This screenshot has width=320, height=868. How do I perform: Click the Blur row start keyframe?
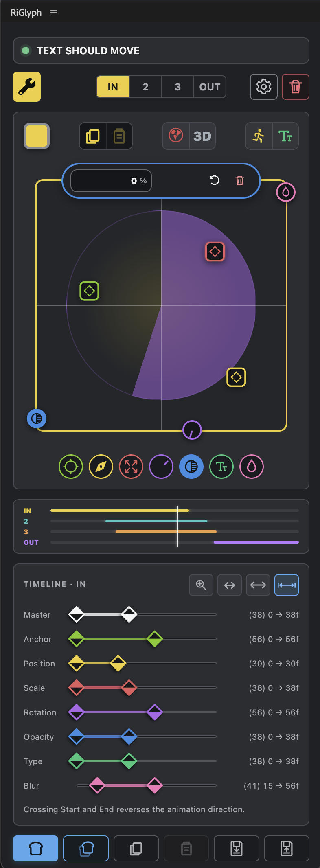pyautogui.click(x=97, y=785)
